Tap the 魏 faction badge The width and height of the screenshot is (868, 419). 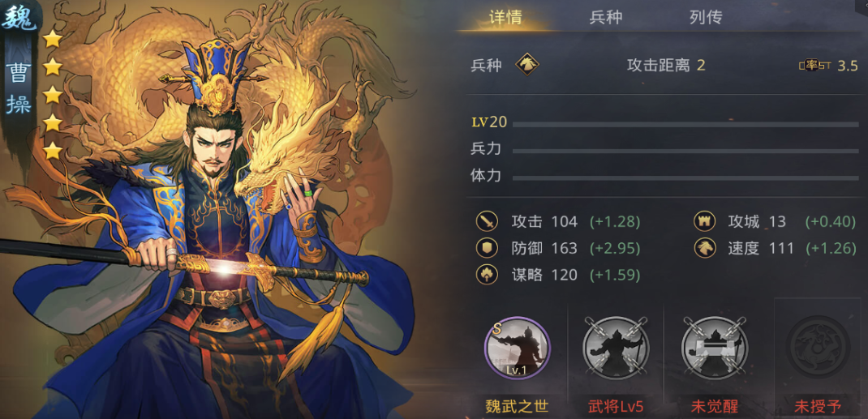click(x=19, y=19)
